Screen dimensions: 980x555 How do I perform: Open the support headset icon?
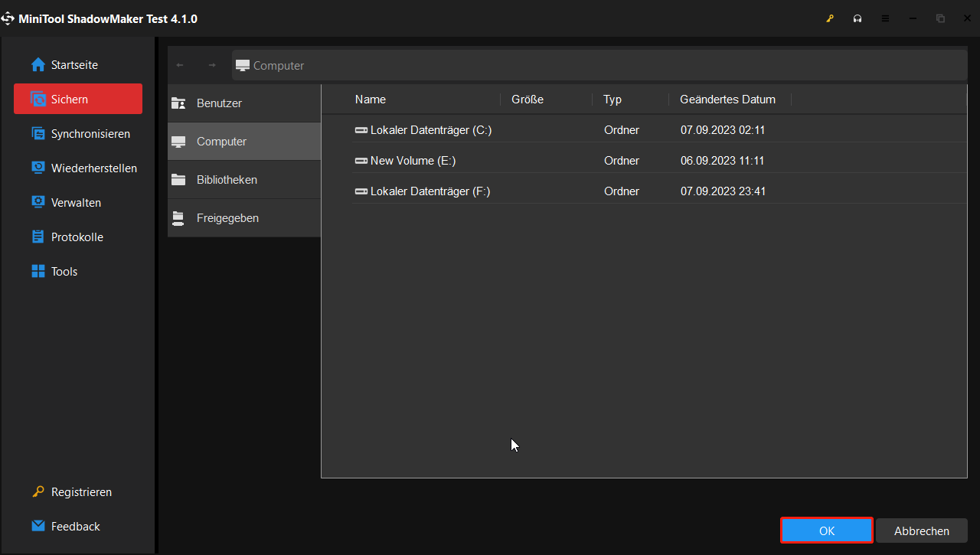pos(857,18)
